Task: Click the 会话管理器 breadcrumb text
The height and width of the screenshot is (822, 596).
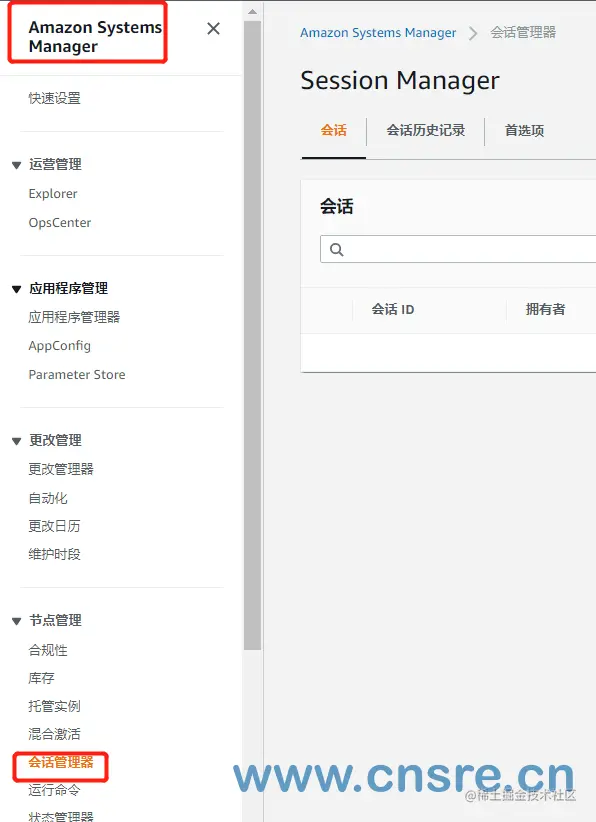Action: 523,33
